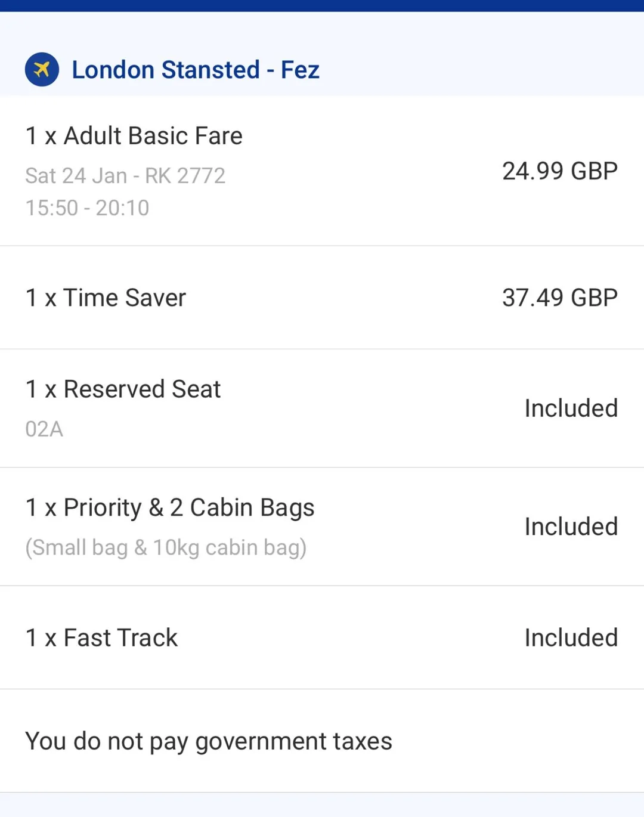Tap Included beside Reserved Seat
This screenshot has width=644, height=817.
click(x=571, y=408)
